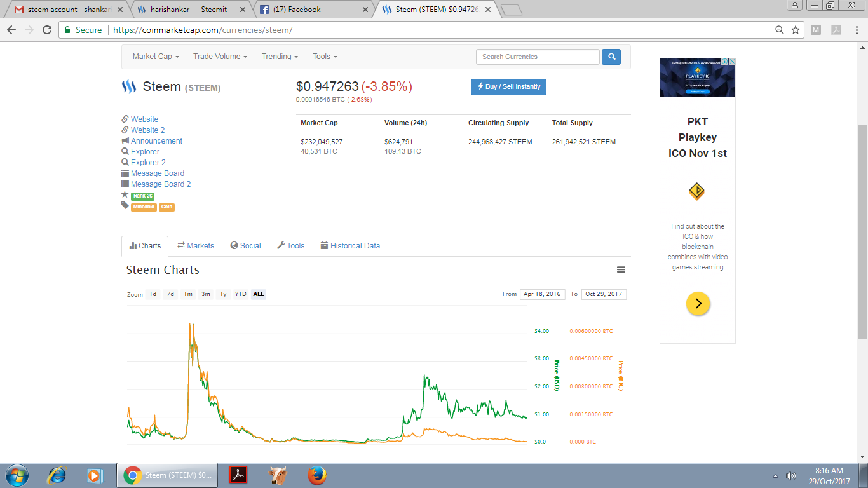This screenshot has height=488, width=868.
Task: Click the Mineable orange tag
Action: click(x=144, y=207)
